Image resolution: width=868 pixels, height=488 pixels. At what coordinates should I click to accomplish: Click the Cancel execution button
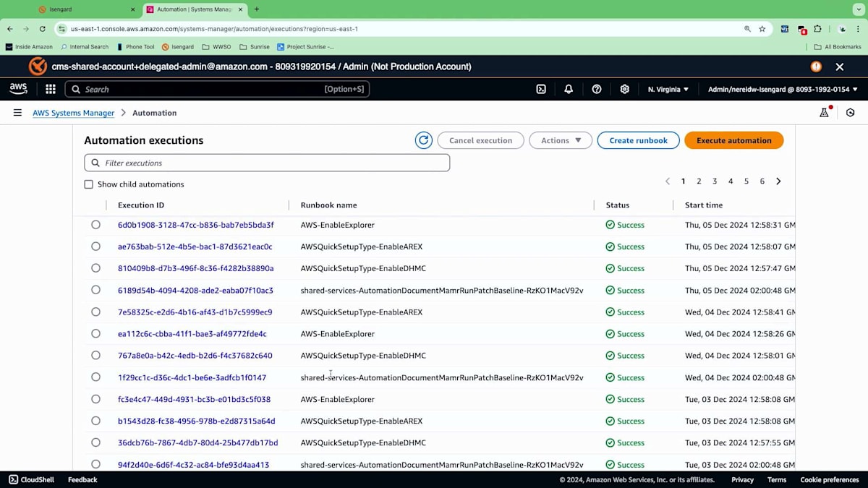tap(480, 140)
